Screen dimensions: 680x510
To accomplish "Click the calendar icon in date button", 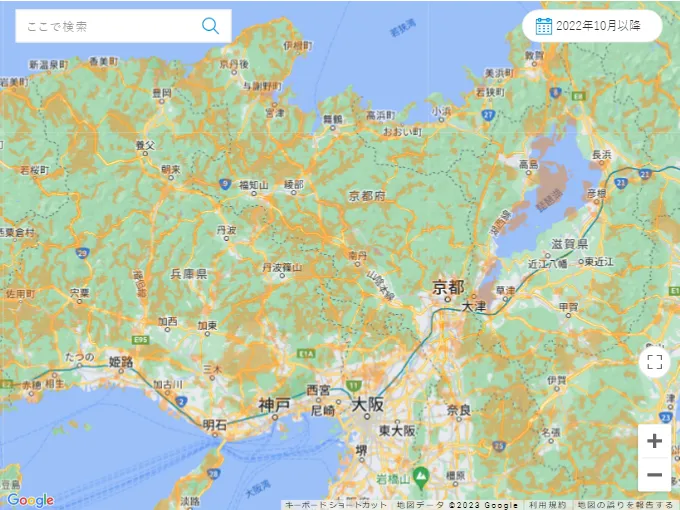I will pos(543,26).
